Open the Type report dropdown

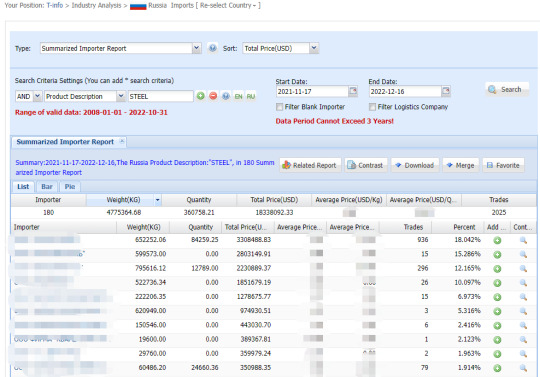pos(196,48)
